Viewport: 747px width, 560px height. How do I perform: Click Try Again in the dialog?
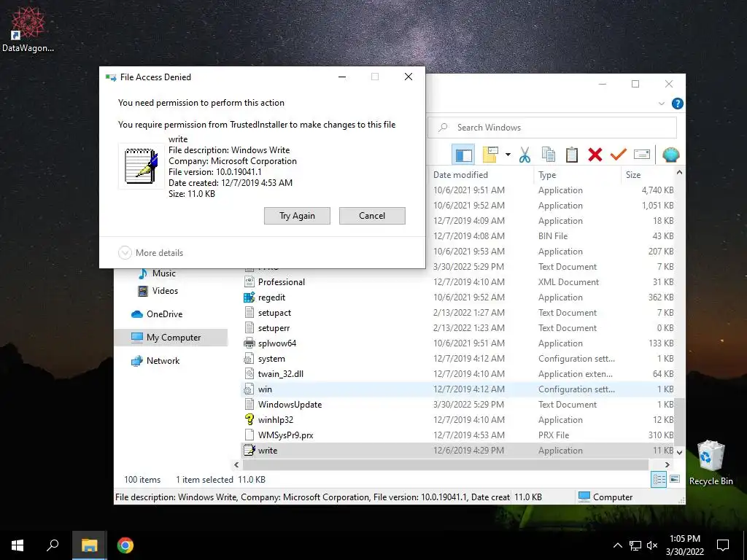297,216
